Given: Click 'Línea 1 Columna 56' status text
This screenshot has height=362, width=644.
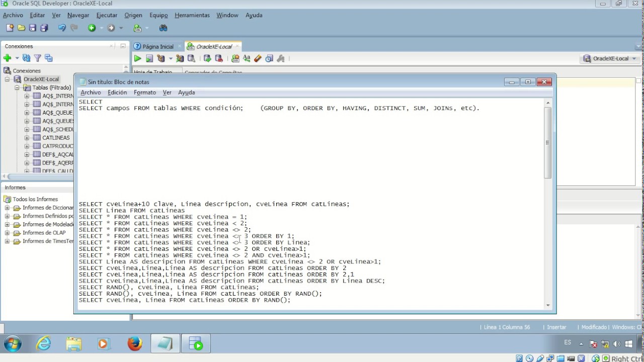Looking at the screenshot, I should click(x=507, y=327).
